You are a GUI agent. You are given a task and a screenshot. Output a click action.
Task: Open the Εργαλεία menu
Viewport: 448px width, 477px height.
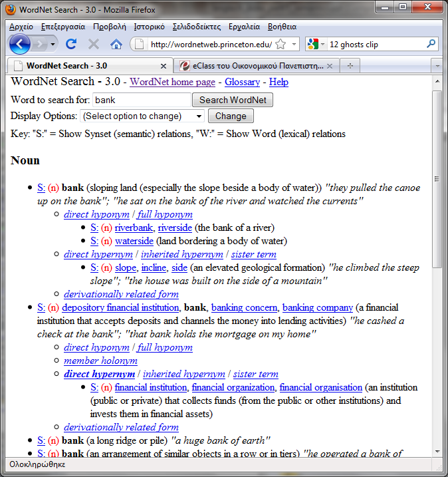pos(245,27)
